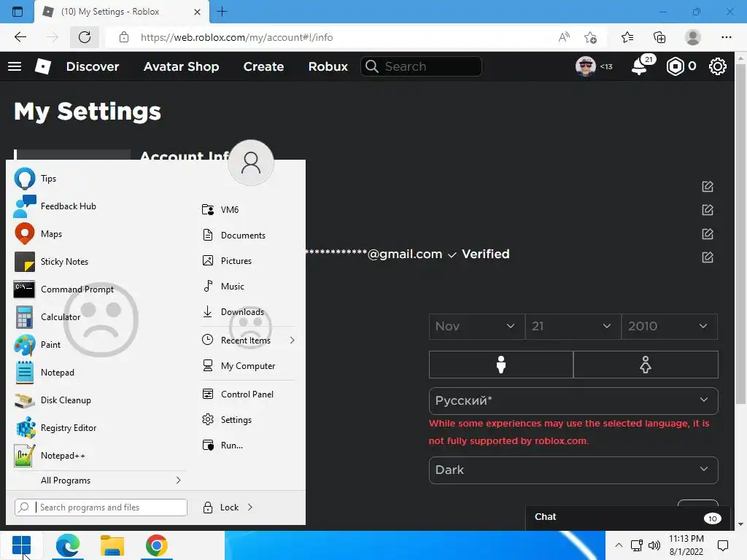747x560 pixels.
Task: Open Edge Settings and more menu
Action: [x=726, y=37]
